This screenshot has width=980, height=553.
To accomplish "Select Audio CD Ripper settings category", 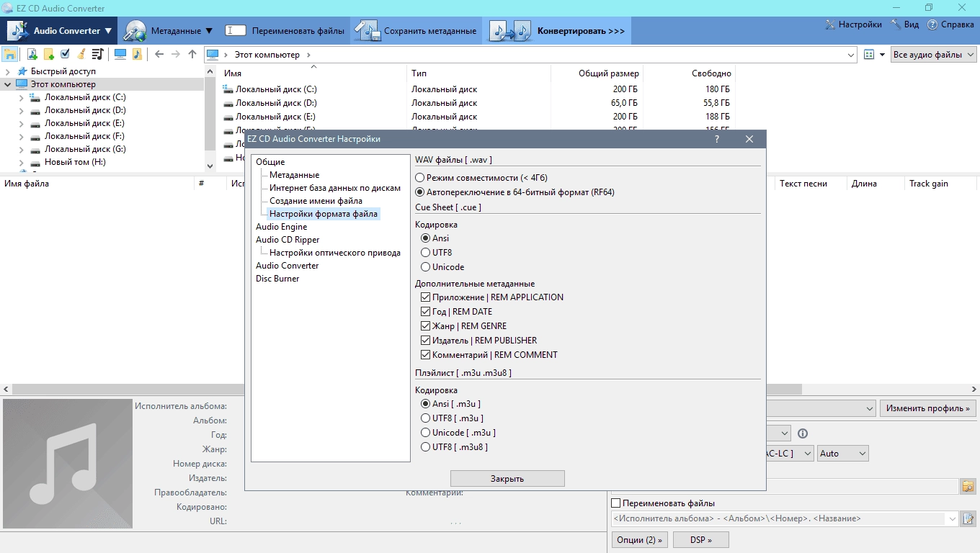I will (x=288, y=240).
